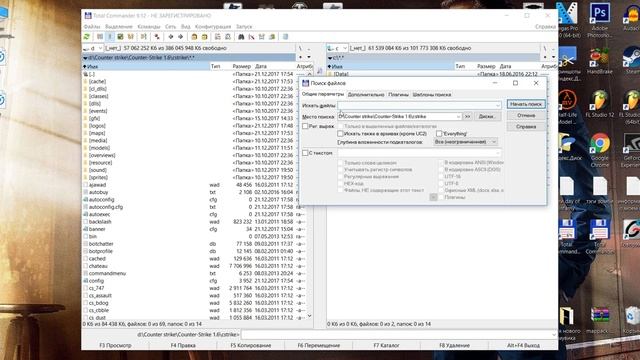Image resolution: width=640 pixels, height=360 pixels.
Task: Click the back arrow toolbar icon
Action: pos(171,37)
